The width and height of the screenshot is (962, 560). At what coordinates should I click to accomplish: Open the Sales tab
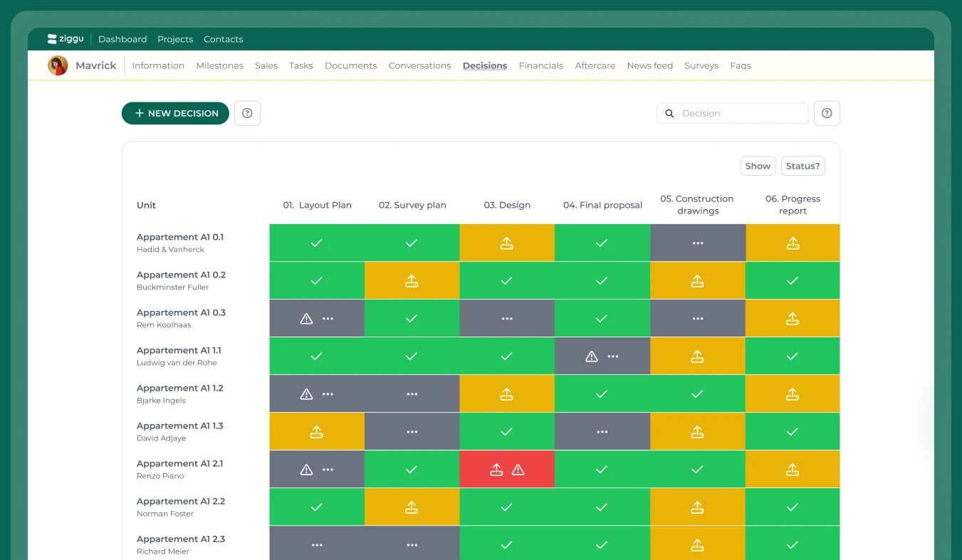(x=266, y=65)
